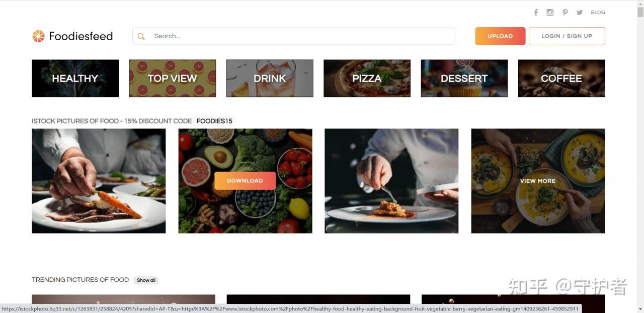Viewport: 644px width, 313px height.
Task: Open the DRINK category tile
Action: (x=270, y=78)
